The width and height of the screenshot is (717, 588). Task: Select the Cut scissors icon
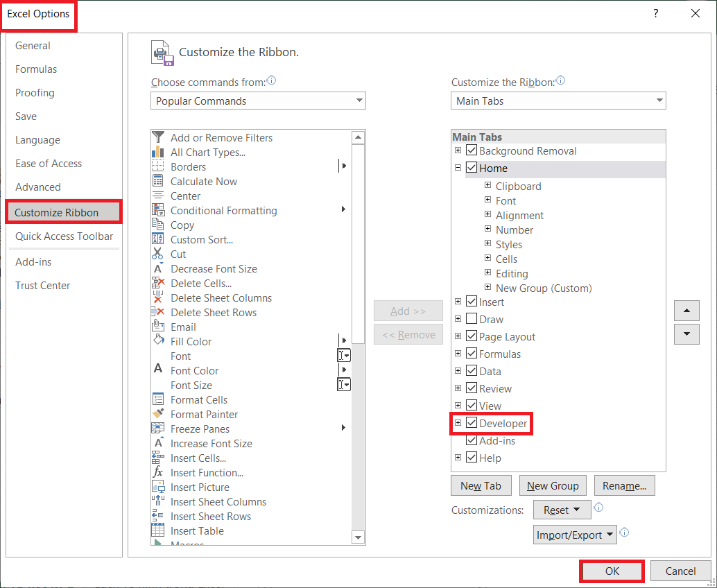tap(158, 254)
